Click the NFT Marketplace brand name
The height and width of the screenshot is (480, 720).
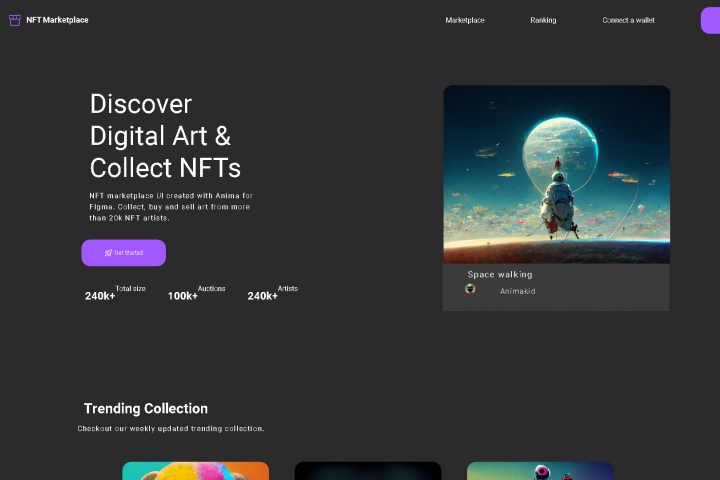[57, 20]
